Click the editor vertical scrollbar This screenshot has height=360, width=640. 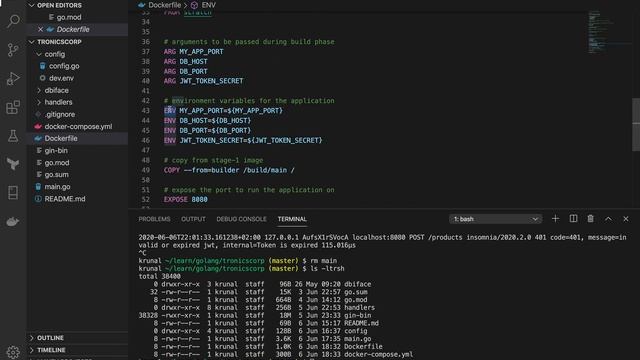click(x=636, y=124)
